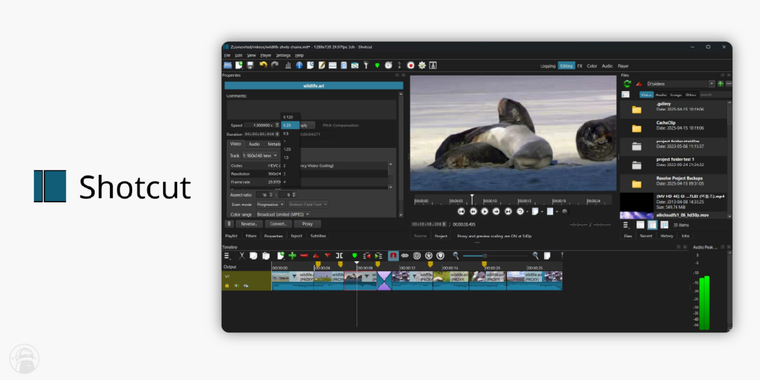Click the Proxy button
This screenshot has height=380, width=760.
click(x=307, y=224)
